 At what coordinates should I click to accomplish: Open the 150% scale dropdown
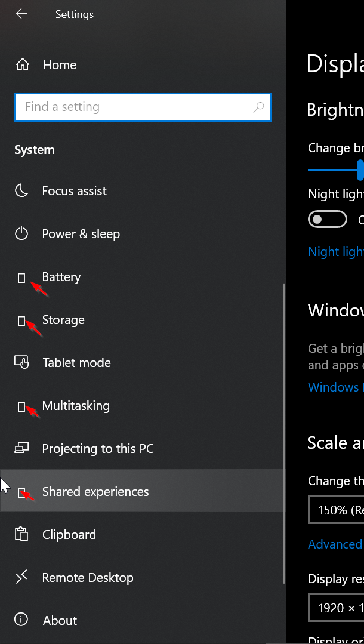(337, 510)
